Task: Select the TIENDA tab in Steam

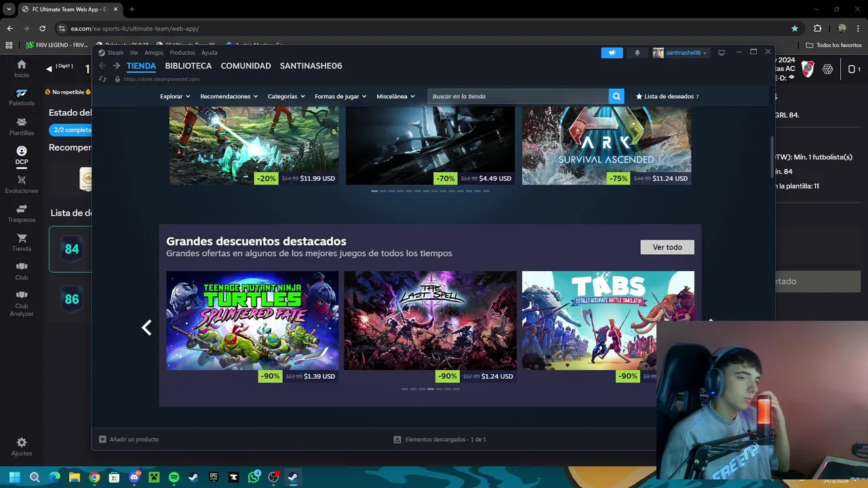Action: click(x=141, y=66)
